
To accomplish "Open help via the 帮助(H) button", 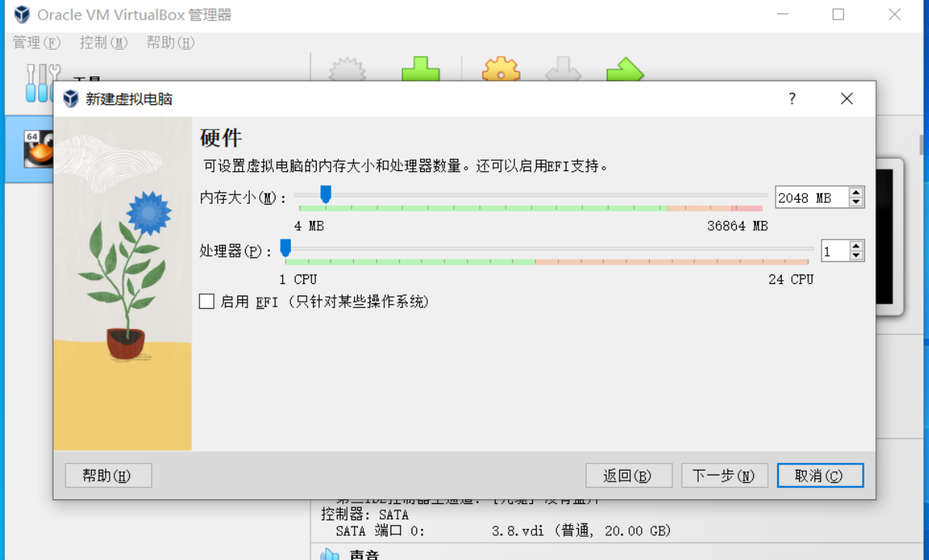I will tap(108, 475).
